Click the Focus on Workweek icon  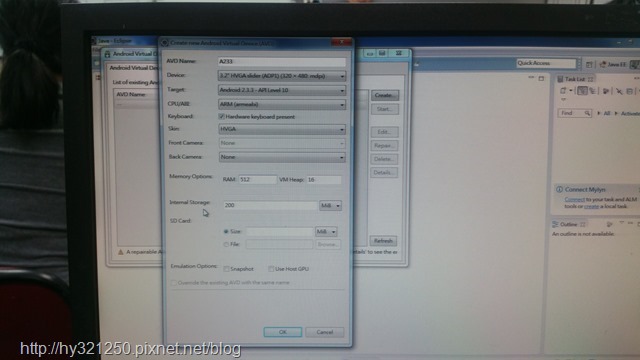(x=606, y=91)
